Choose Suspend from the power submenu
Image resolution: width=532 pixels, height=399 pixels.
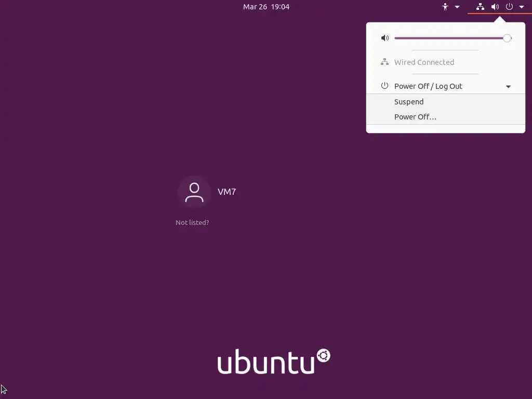pos(445,102)
